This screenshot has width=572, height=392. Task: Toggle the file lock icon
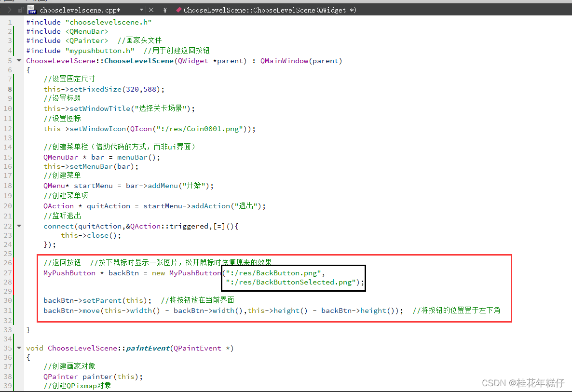tap(21, 10)
